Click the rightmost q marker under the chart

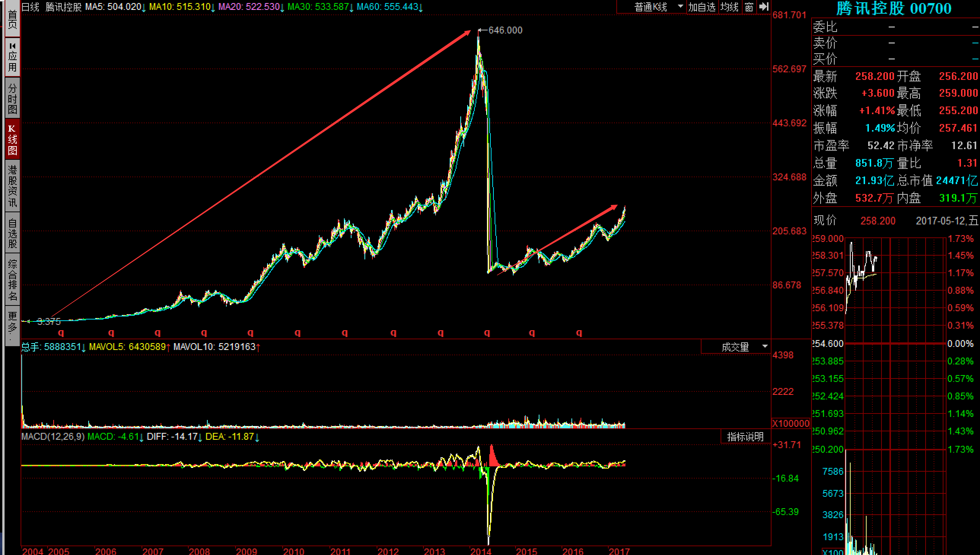tap(579, 332)
